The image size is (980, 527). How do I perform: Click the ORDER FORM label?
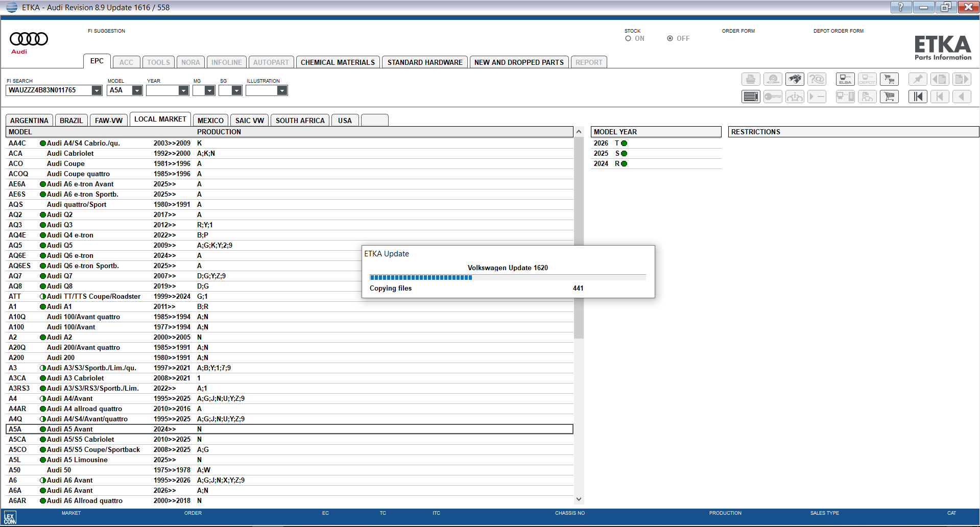[738, 31]
